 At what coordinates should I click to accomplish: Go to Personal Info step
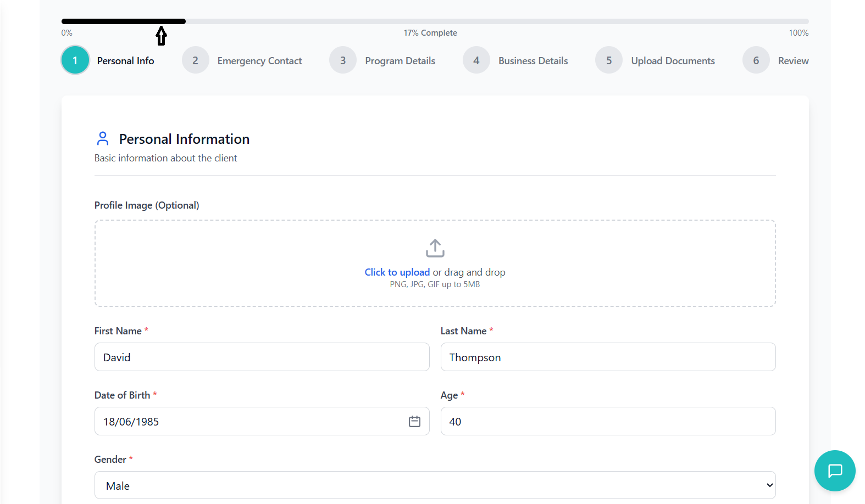(x=125, y=61)
